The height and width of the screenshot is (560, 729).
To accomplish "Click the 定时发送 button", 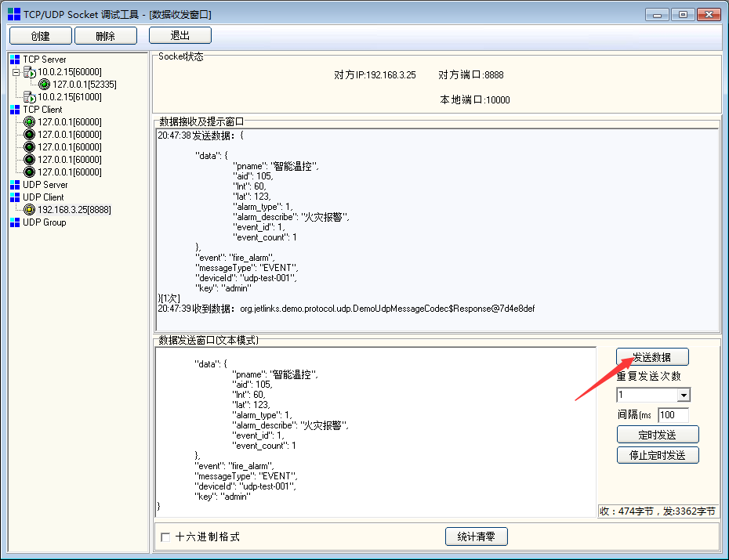I will pos(657,435).
